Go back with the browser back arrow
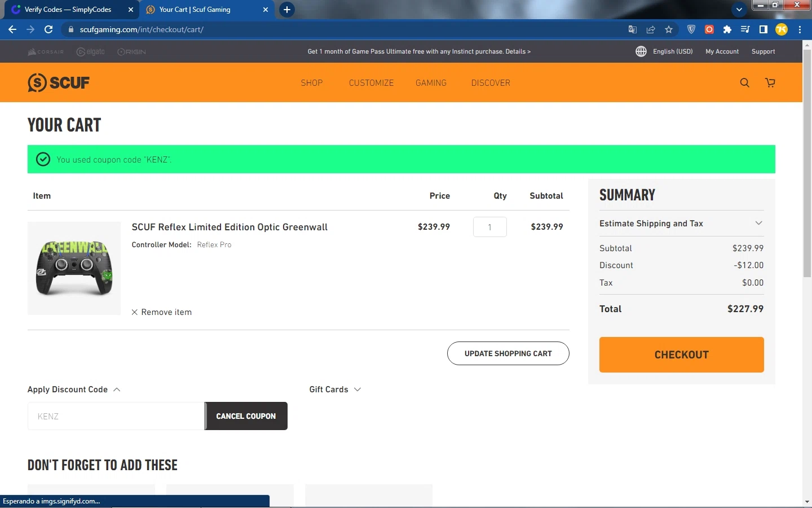812x508 pixels. tap(12, 29)
